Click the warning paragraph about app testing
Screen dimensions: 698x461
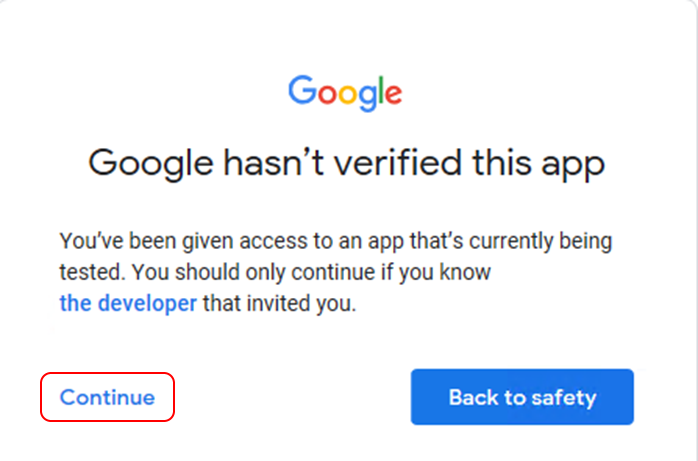336,272
